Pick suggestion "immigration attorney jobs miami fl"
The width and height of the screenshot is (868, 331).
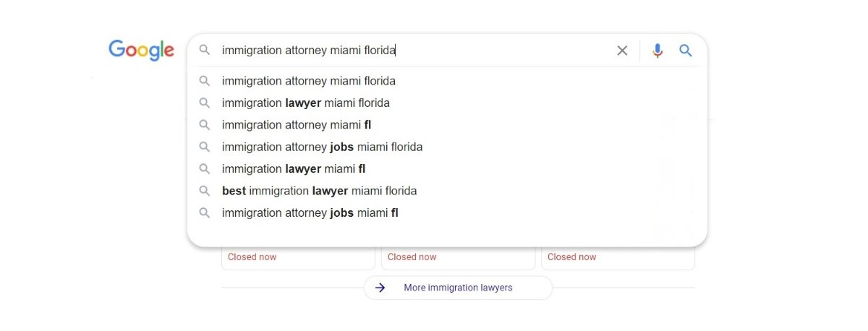(310, 213)
